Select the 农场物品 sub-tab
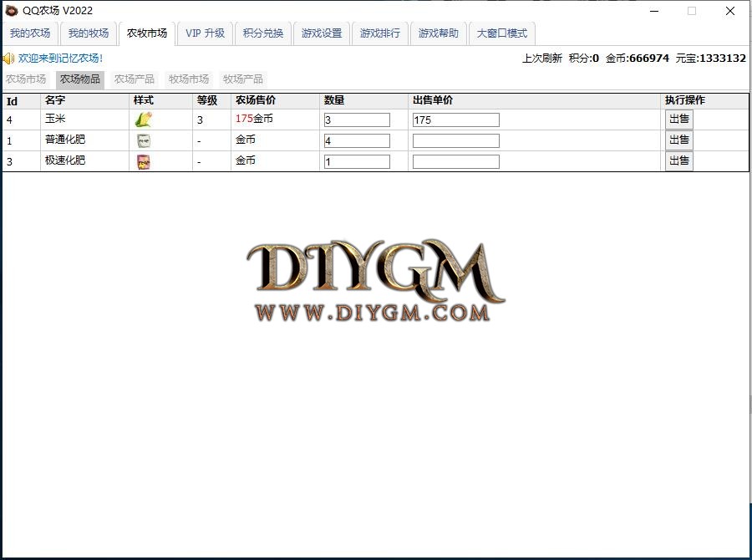Viewport: 752px width, 560px height. click(x=80, y=79)
